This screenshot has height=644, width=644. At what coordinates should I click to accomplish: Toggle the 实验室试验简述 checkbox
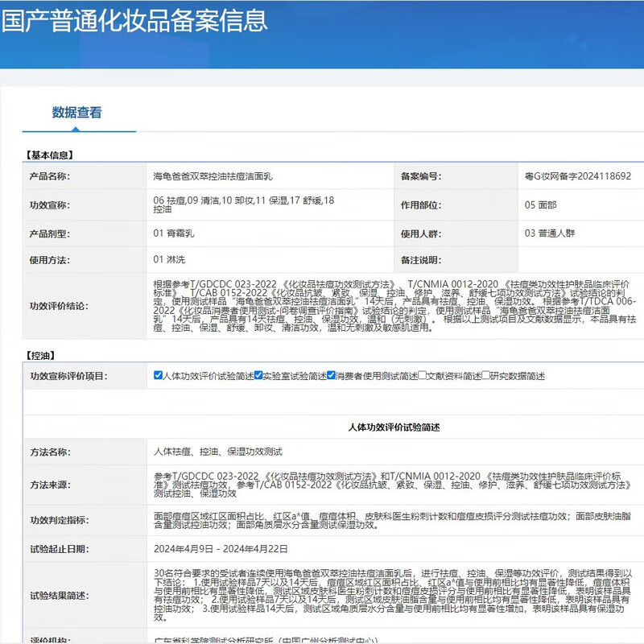coord(259,376)
